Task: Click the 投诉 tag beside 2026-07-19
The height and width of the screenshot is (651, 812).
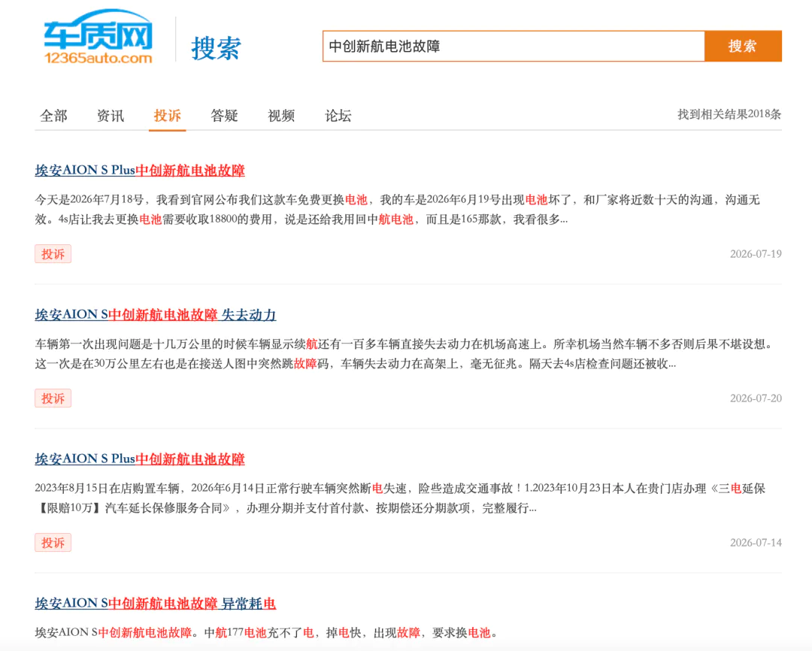Action: (x=53, y=254)
